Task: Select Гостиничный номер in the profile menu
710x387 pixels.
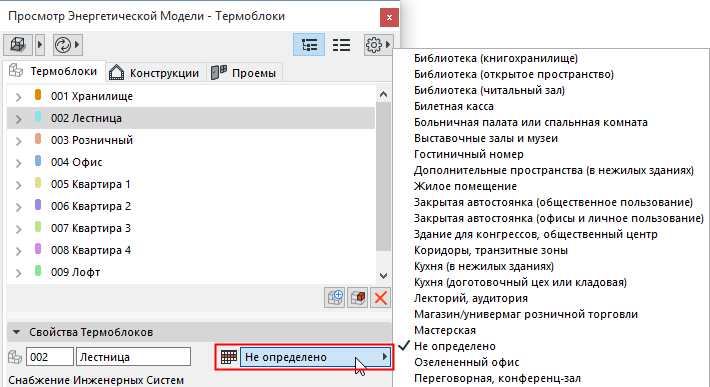Action: [469, 154]
